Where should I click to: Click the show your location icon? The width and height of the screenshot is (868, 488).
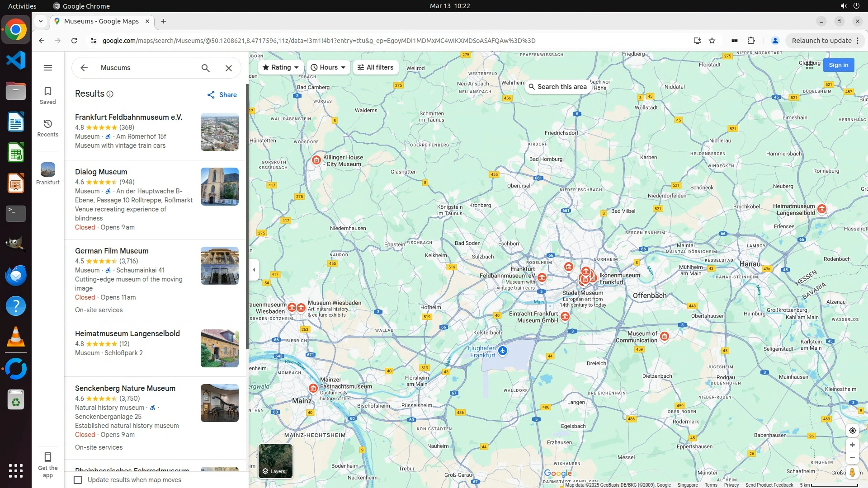[x=852, y=431]
